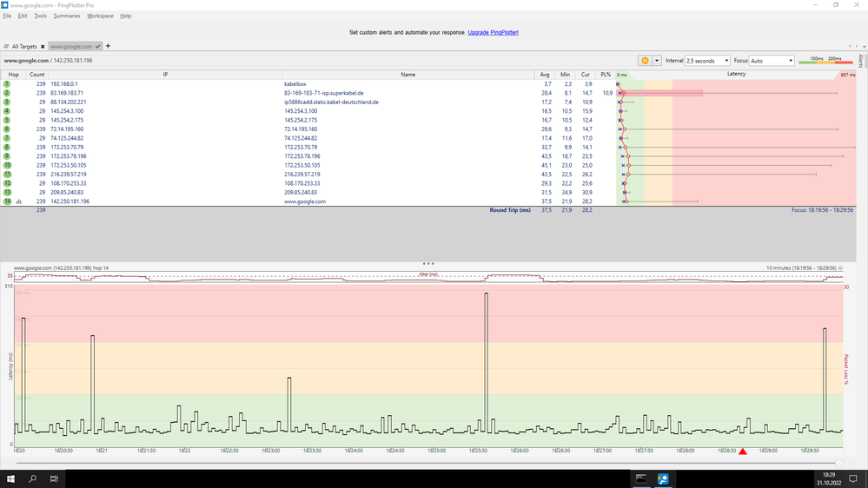Click ip5886cadd.static.kabel-deutschland.de name cell

pos(331,102)
